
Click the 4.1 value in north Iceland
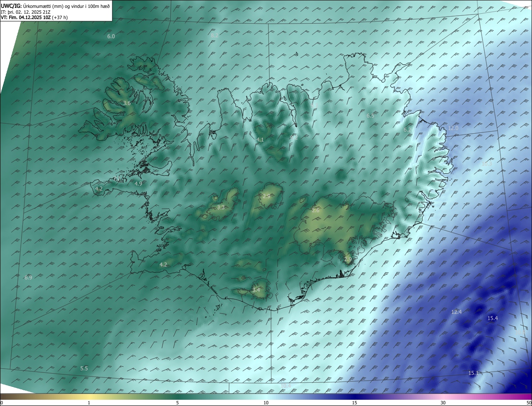pyautogui.click(x=260, y=140)
